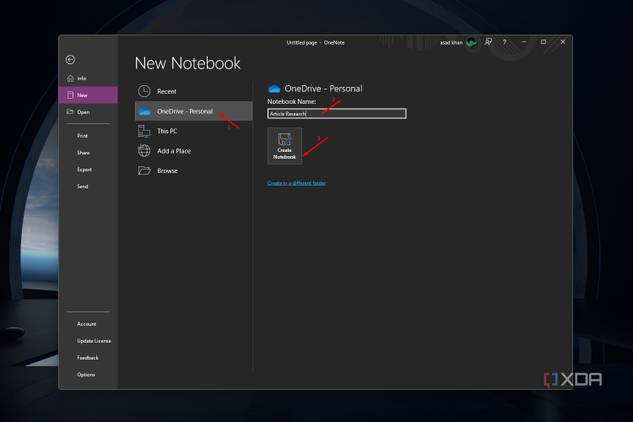Choose Print in the backstage menu
633x422 pixels.
coord(82,136)
